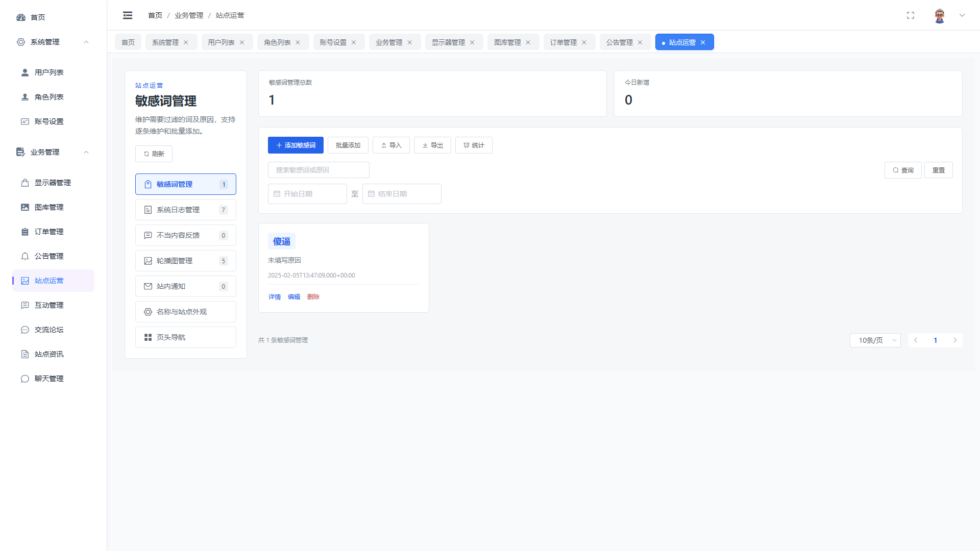Open the 开始日期 date picker
This screenshot has width=980, height=551.
[x=307, y=194]
